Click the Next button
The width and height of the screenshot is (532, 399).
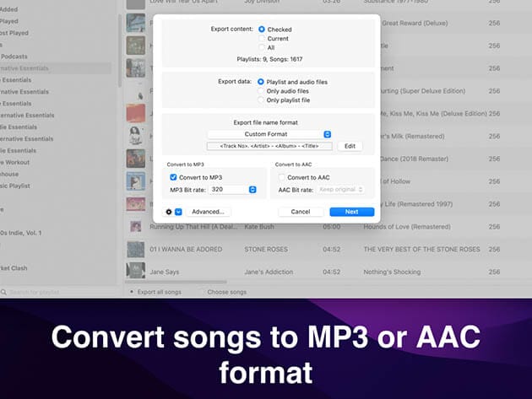coord(351,212)
